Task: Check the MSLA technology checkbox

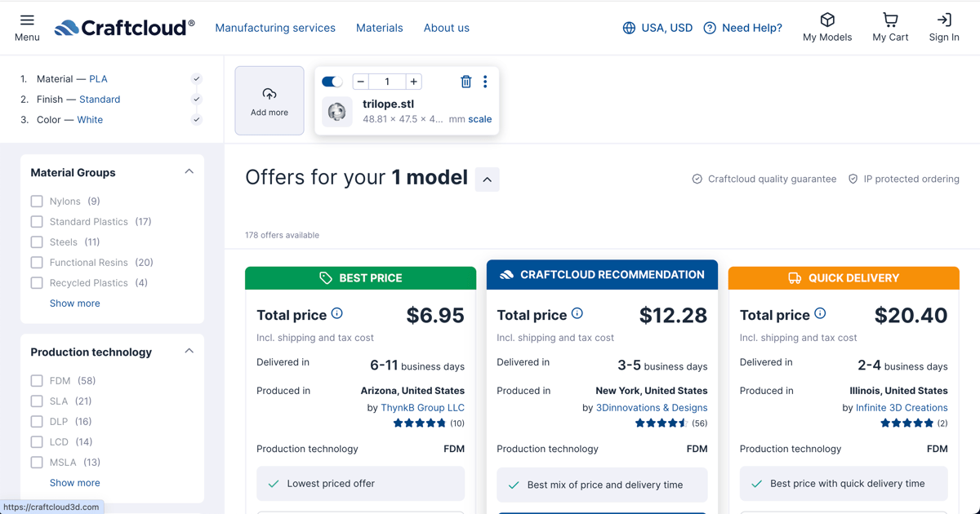Action: tap(37, 463)
